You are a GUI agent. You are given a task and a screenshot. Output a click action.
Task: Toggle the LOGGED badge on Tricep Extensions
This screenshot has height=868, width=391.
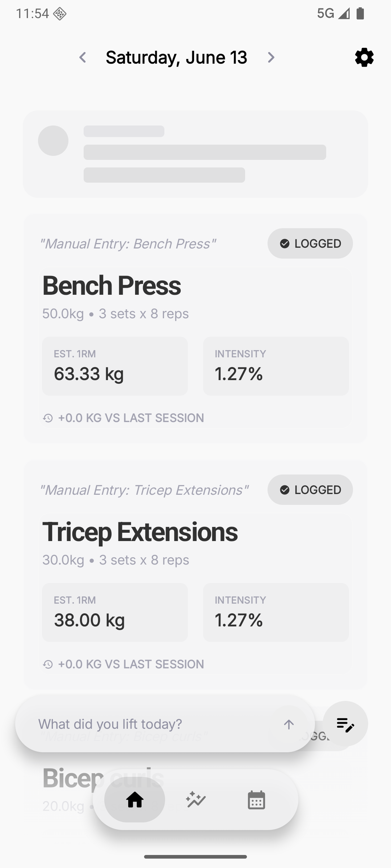[x=310, y=490]
